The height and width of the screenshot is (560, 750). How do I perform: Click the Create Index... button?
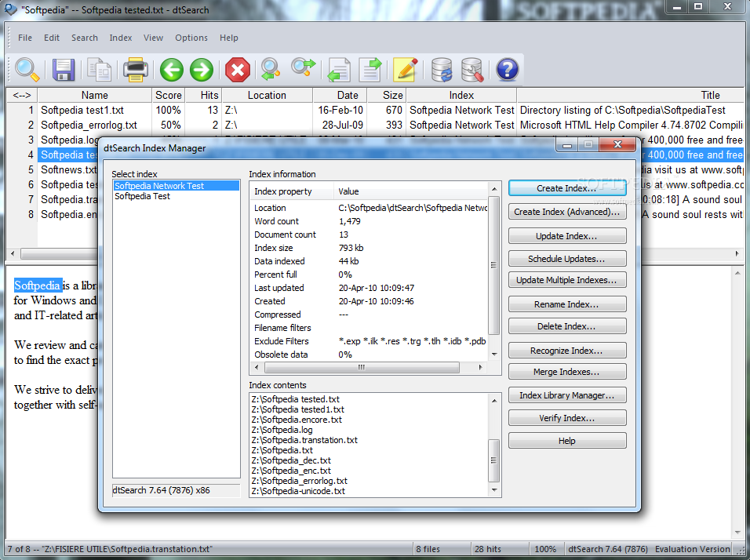click(567, 188)
